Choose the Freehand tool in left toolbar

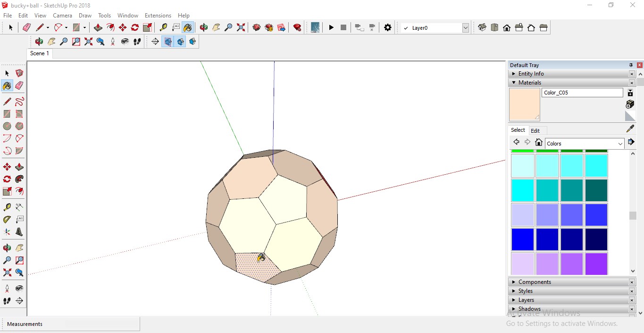(x=19, y=102)
